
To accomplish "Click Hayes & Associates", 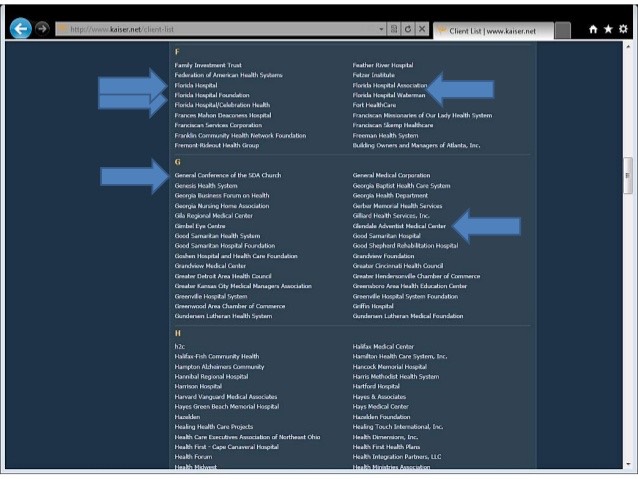I will [x=379, y=397].
